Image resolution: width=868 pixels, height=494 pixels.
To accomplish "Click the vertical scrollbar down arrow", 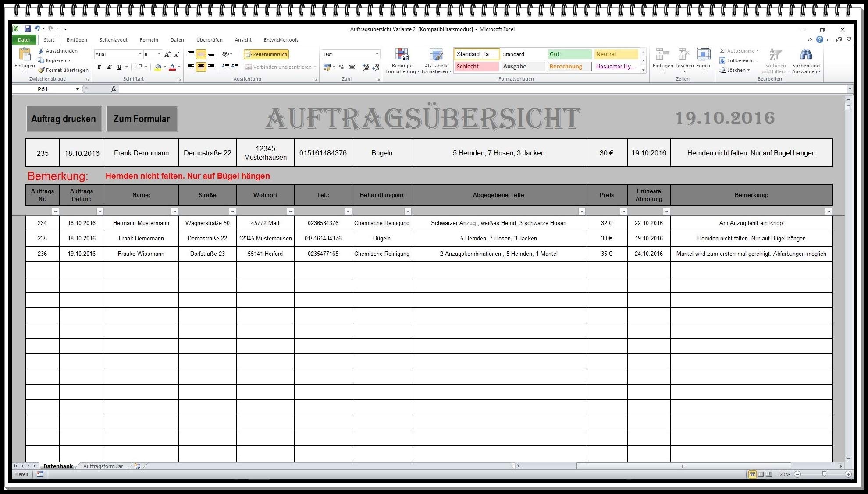I will click(x=848, y=459).
